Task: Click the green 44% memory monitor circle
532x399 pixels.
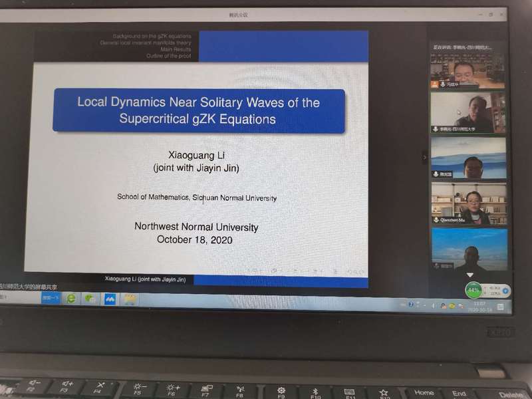Action: 473,290
